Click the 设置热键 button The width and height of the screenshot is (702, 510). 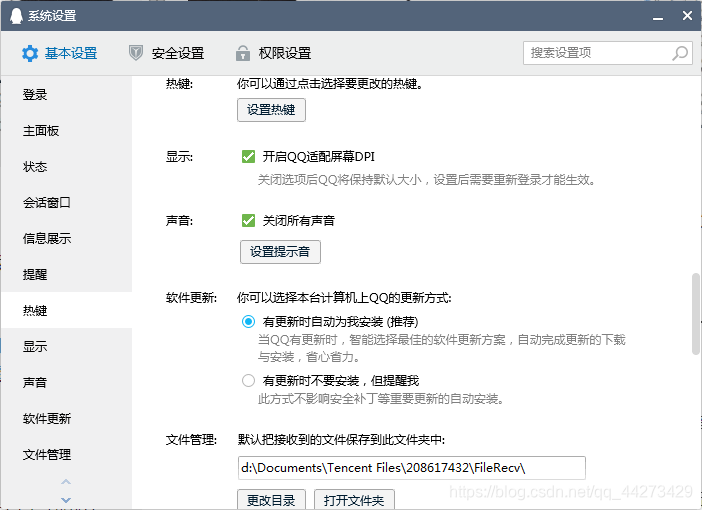point(271,110)
